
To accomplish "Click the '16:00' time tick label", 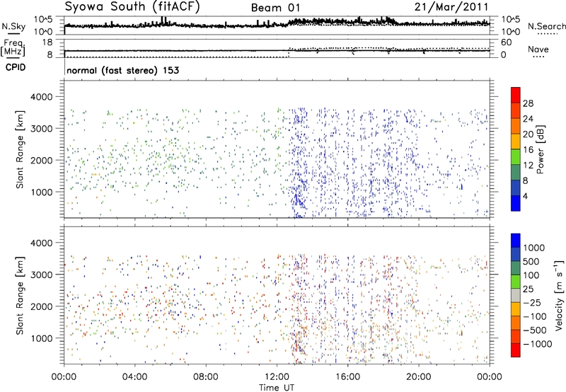I will coord(347,377).
